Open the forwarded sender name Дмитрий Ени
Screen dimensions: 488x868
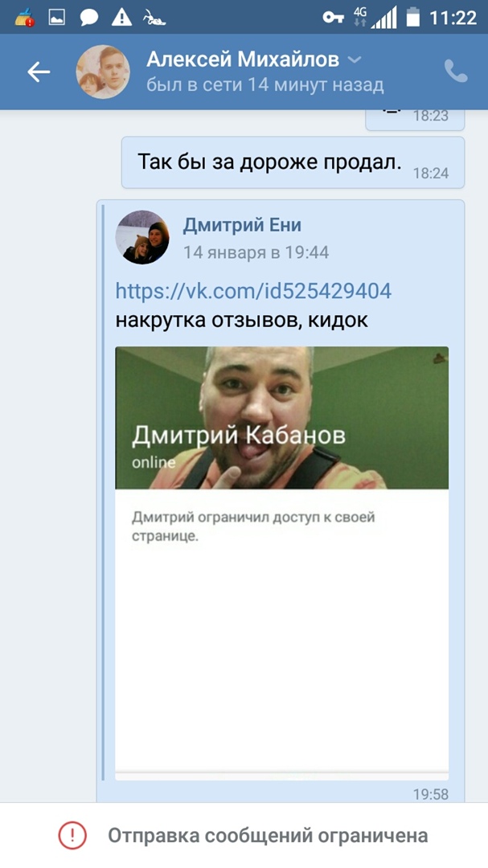pos(242,225)
